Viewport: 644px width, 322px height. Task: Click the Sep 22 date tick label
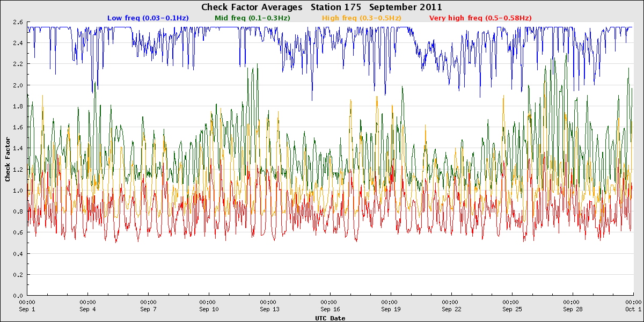tap(451, 310)
